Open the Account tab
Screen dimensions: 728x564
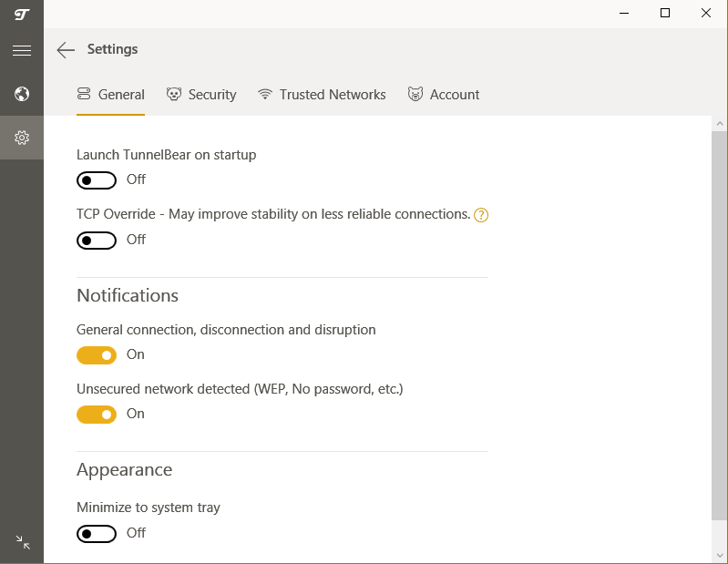point(443,95)
